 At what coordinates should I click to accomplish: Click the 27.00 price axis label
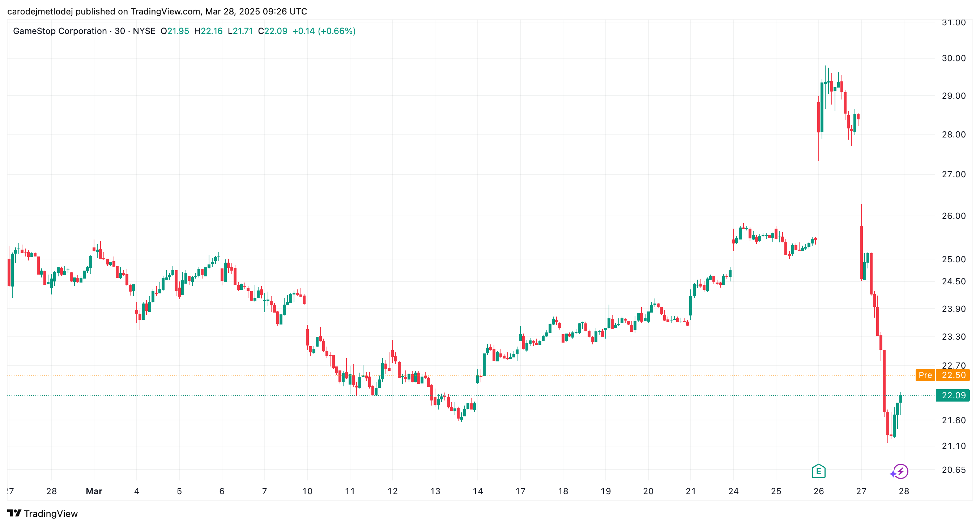pyautogui.click(x=953, y=174)
